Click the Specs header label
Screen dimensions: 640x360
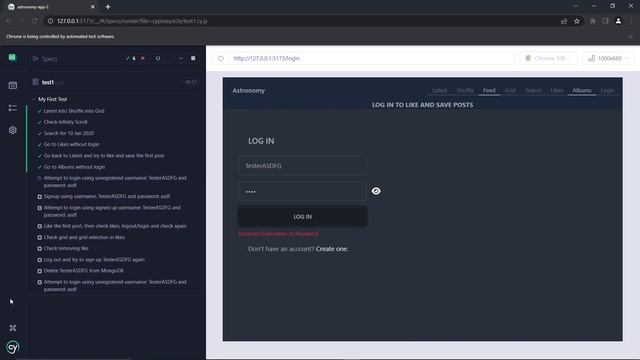tap(49, 59)
